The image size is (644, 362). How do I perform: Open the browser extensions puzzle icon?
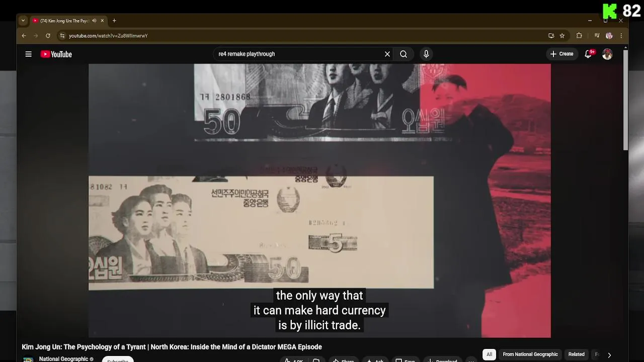tap(579, 36)
